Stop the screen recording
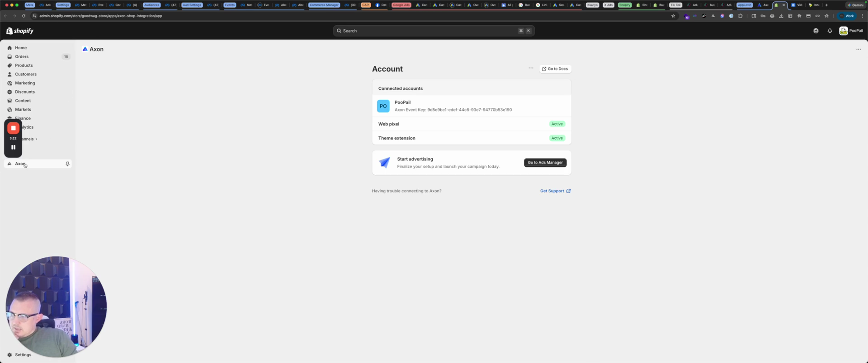 coord(13,128)
